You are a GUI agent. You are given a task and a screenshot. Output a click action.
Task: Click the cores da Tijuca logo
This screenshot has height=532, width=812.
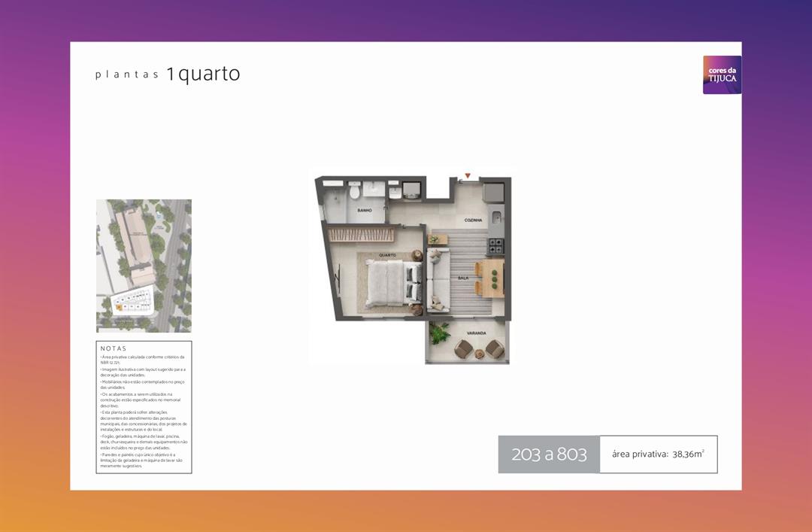pyautogui.click(x=721, y=74)
